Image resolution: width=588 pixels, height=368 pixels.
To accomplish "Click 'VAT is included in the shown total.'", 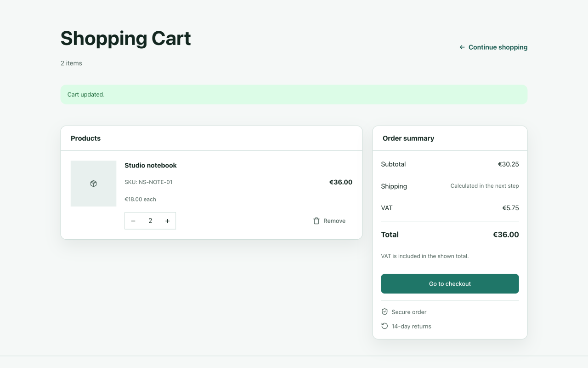I will coord(425,256).
